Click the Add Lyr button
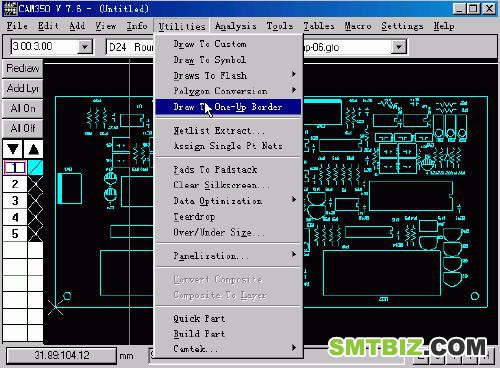Screen dimensions: 500x368 coord(23,89)
